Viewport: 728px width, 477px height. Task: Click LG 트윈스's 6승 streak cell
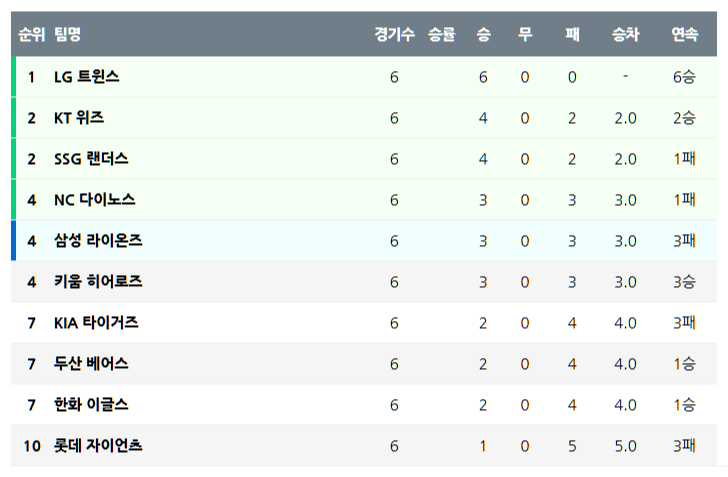[x=685, y=77]
